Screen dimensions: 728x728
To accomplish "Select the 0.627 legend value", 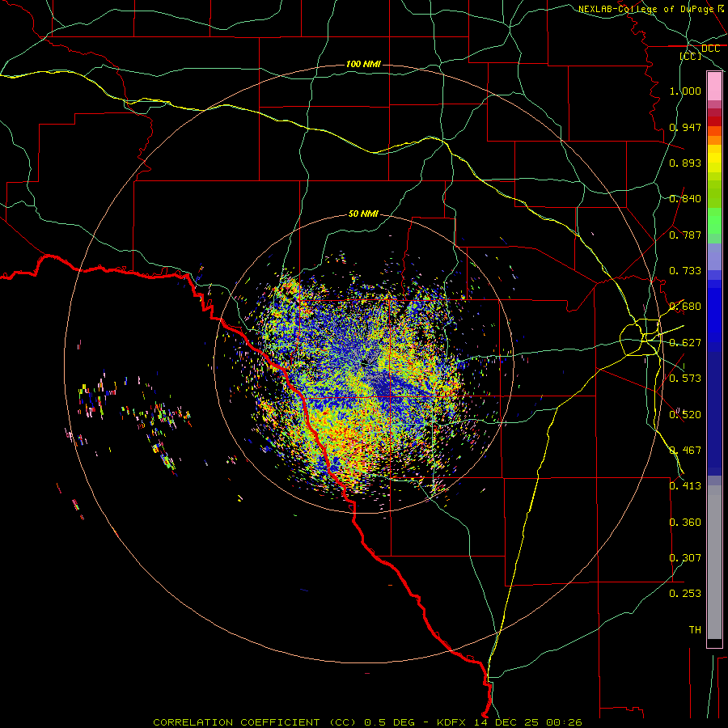I will (x=685, y=343).
